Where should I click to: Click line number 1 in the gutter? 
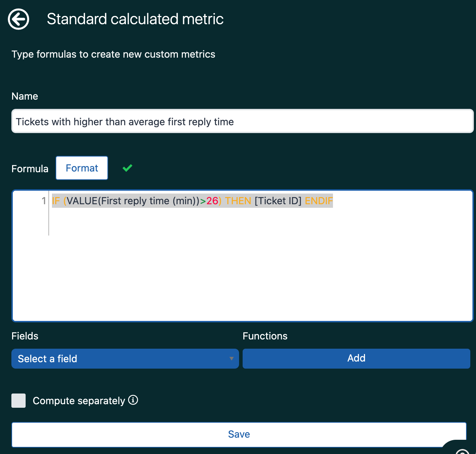44,201
